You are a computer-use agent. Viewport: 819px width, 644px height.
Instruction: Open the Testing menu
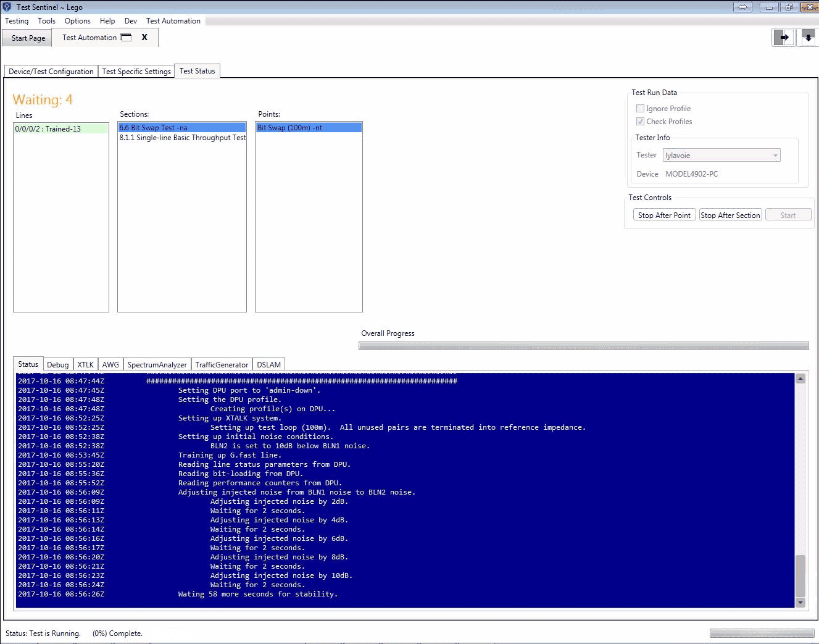coord(17,21)
